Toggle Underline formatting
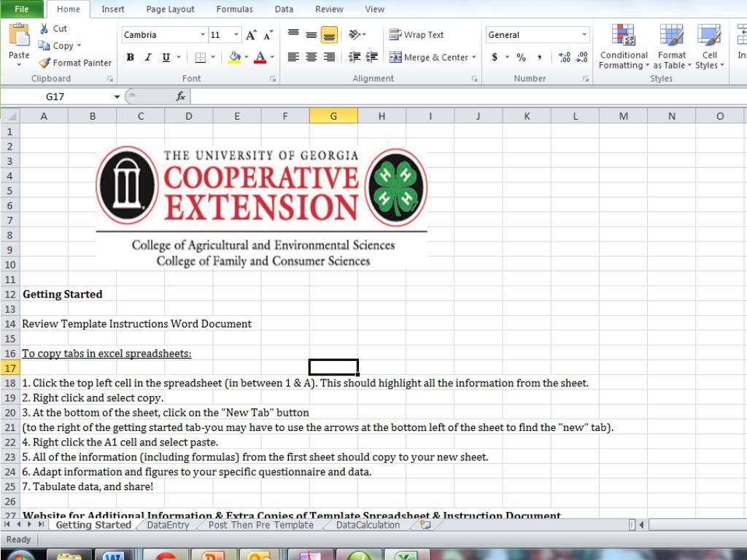 (166, 57)
